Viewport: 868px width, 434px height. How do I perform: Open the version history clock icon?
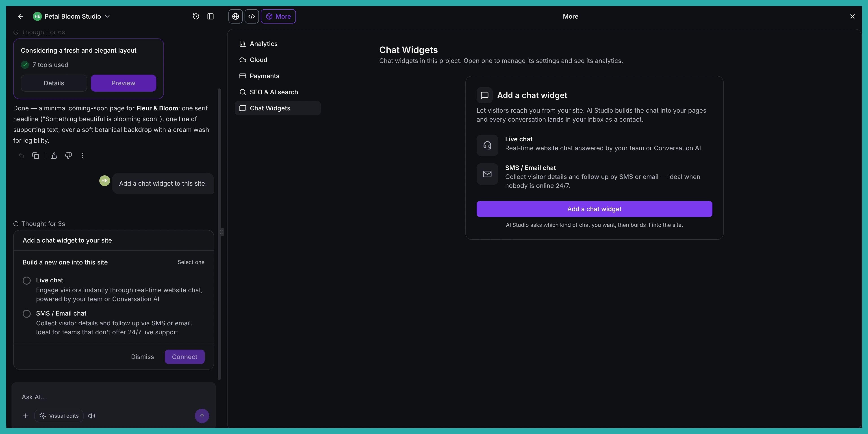196,16
